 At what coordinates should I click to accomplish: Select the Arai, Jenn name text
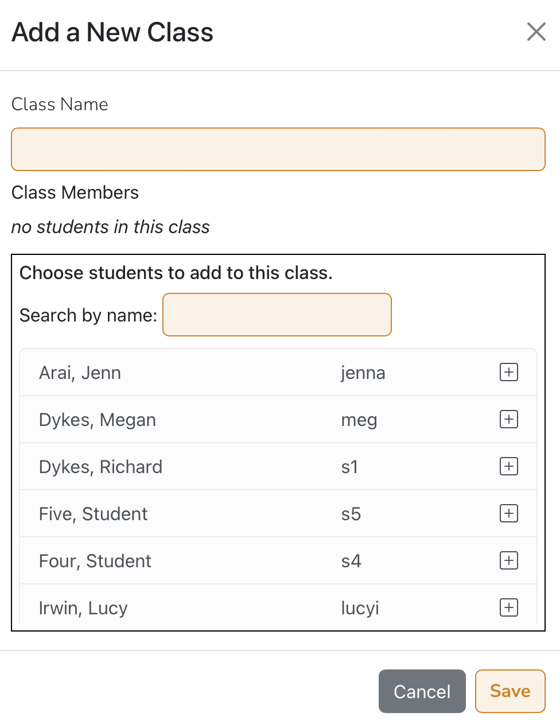coord(80,373)
